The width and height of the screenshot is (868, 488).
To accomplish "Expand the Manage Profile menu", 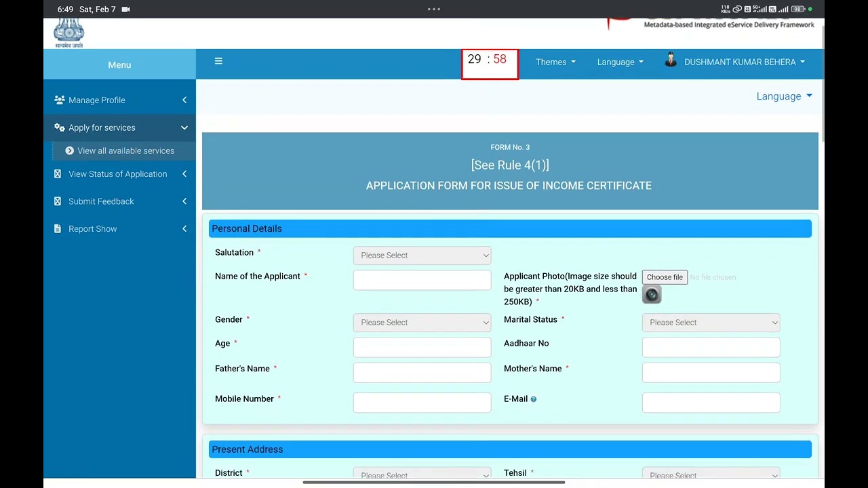I will point(119,100).
